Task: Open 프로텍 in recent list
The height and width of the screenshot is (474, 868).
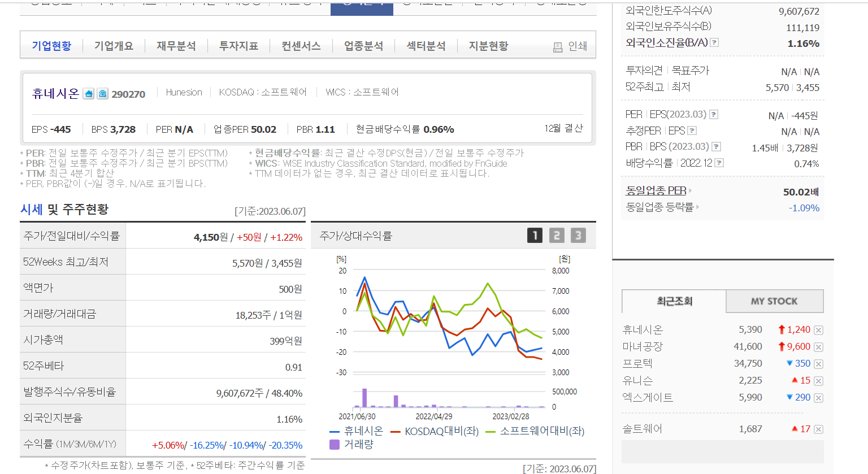Action: (637, 364)
